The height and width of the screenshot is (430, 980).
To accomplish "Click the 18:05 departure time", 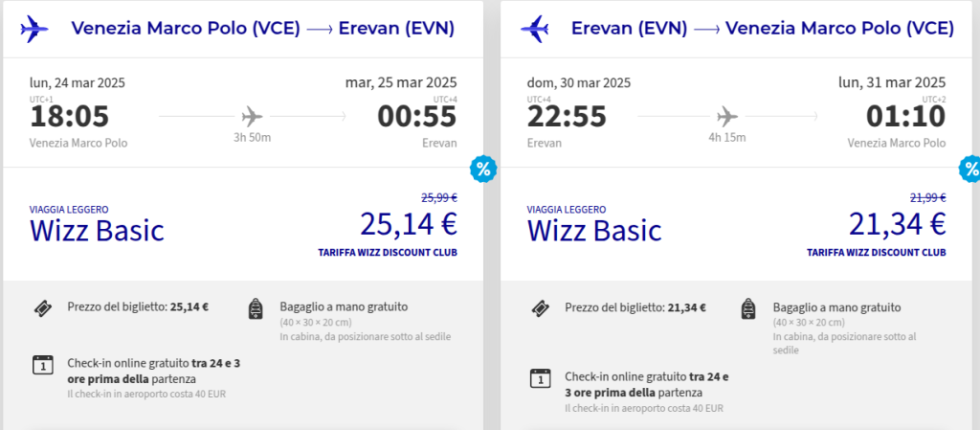I will 69,117.
